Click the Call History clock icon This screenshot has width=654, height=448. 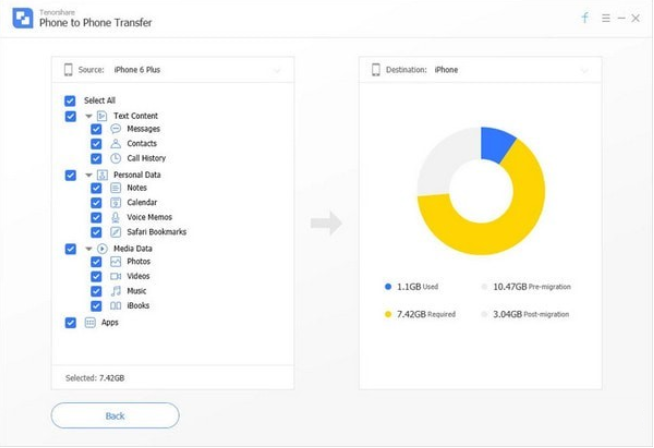click(116, 158)
